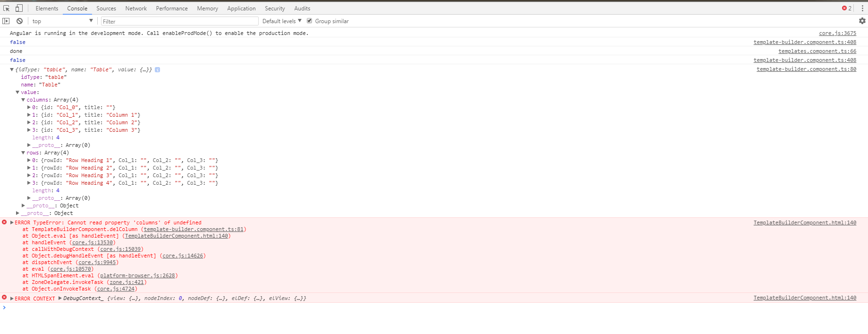Screen dimensions: 868x334
Task: Toggle the Group similar checkbox
Action: tap(310, 21)
